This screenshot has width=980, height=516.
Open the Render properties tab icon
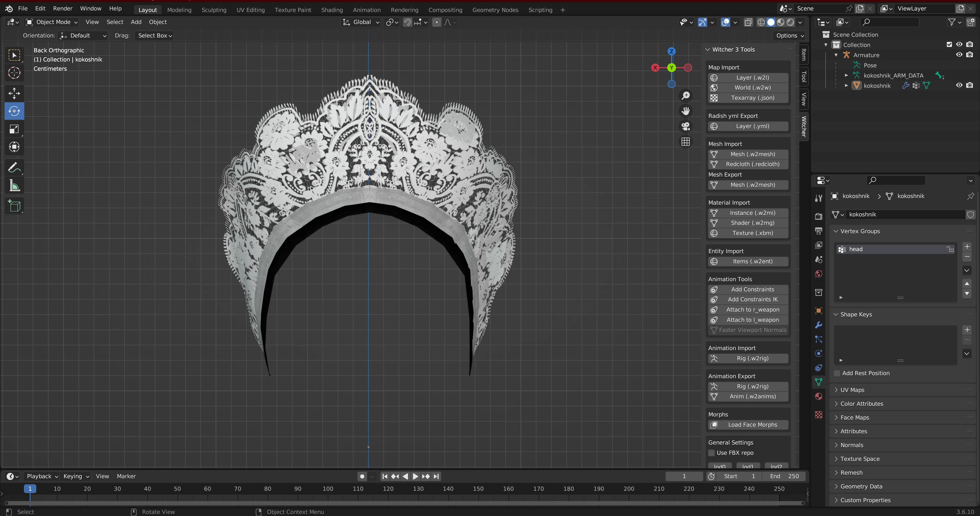pyautogui.click(x=819, y=216)
